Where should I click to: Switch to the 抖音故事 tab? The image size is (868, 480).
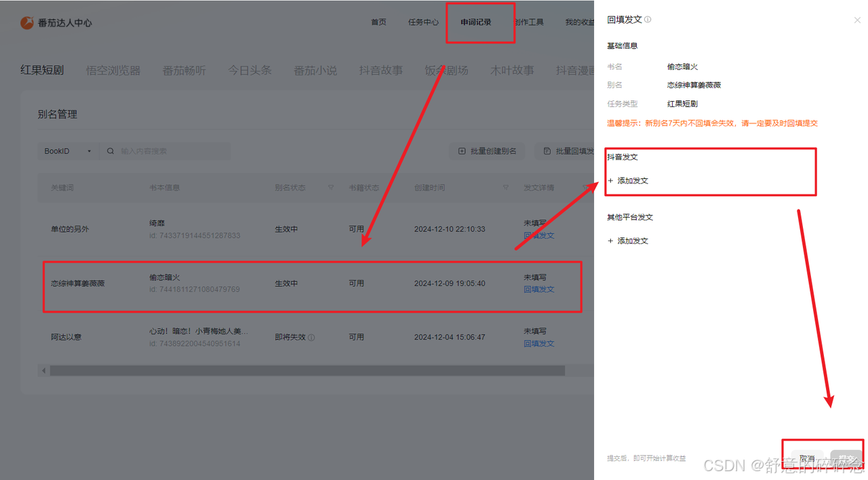(381, 70)
